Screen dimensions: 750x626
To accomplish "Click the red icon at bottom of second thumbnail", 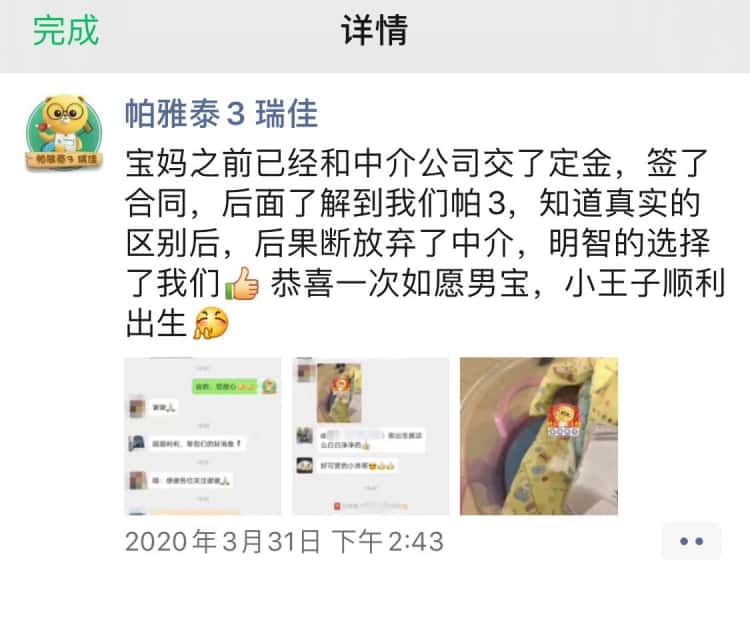I will coord(337,505).
